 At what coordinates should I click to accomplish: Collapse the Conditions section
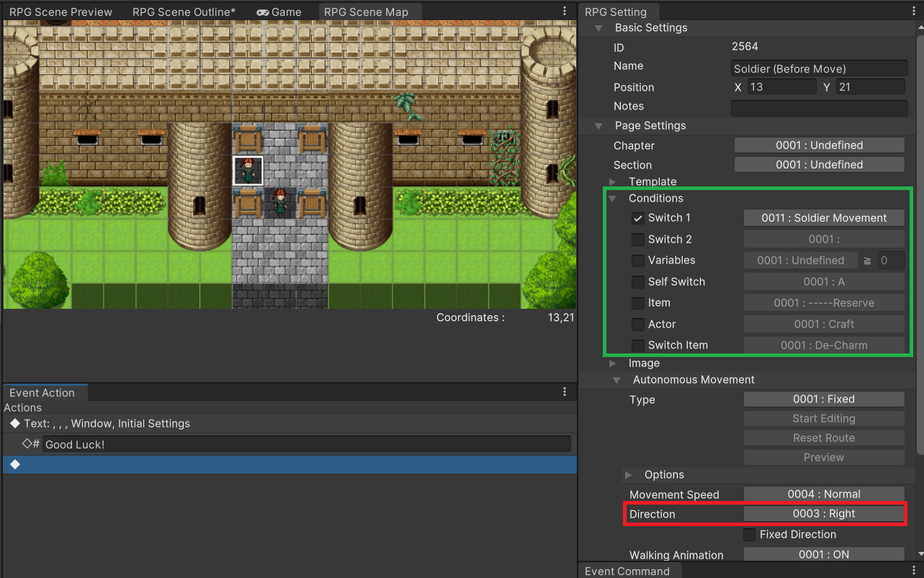(x=613, y=199)
